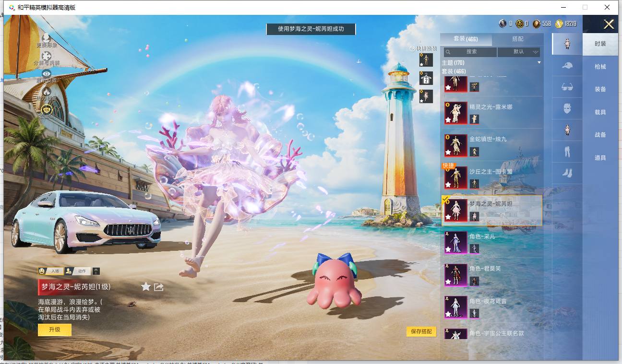
Task: Select the cap headwear category icon
Action: pos(567,66)
